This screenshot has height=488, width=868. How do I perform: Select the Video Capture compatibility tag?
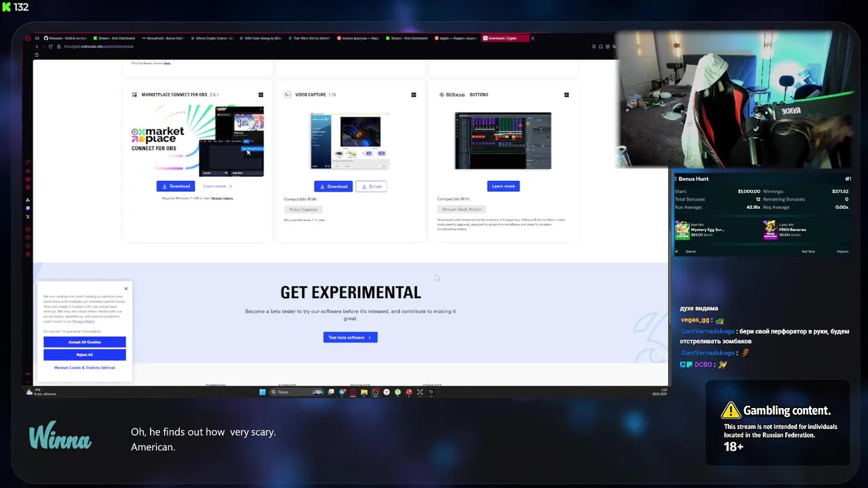303,209
